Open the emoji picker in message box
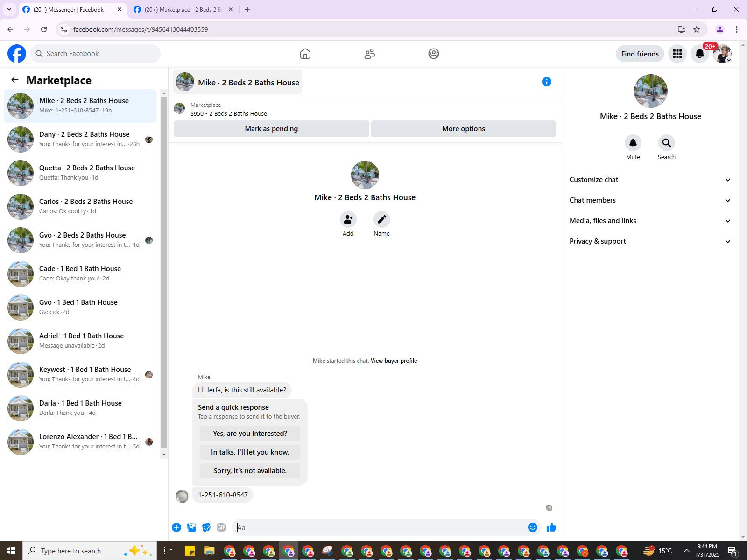 click(533, 527)
